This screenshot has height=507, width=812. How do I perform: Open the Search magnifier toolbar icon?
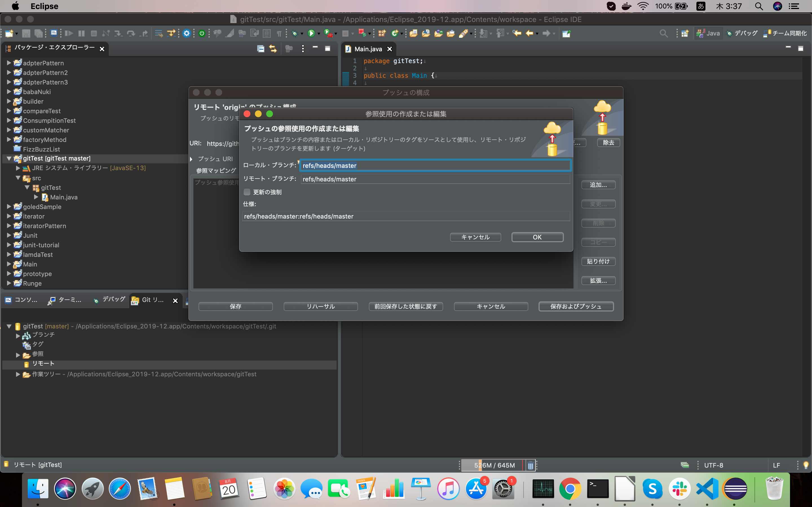tap(663, 33)
